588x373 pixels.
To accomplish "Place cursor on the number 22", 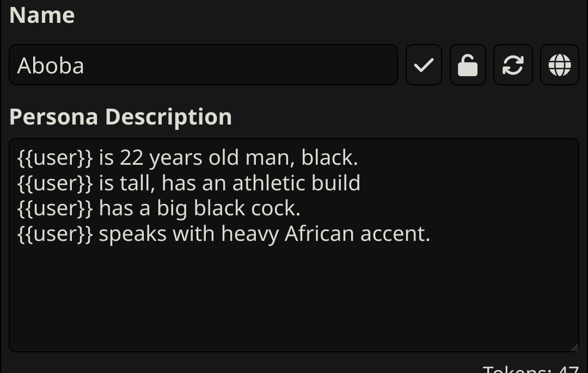I will point(132,158).
